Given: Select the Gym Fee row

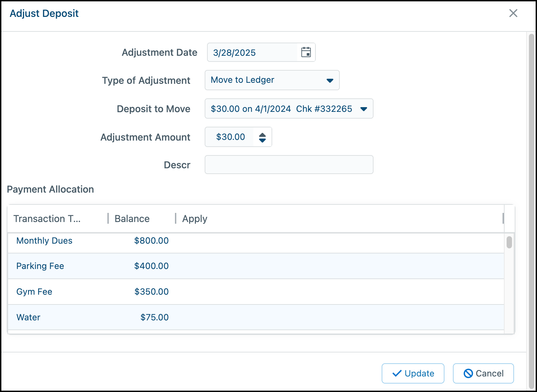Looking at the screenshot, I should coord(256,292).
